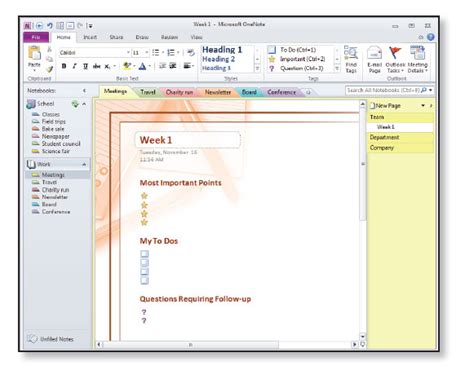Collapse the School notebook

coord(84,104)
